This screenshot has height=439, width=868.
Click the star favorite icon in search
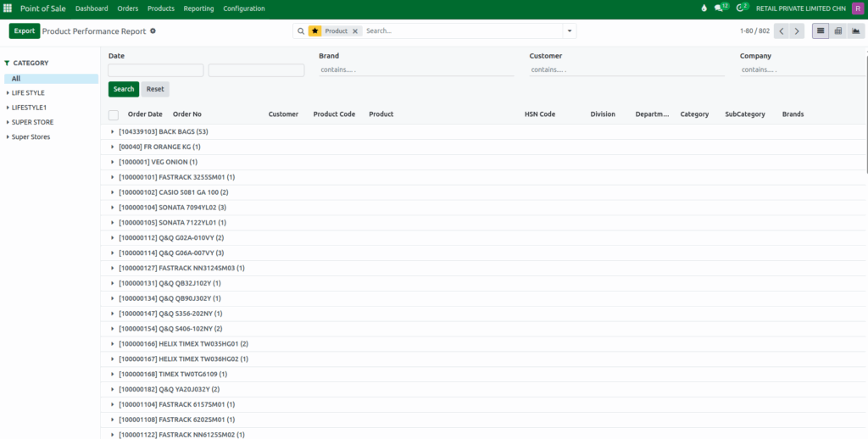(x=315, y=31)
